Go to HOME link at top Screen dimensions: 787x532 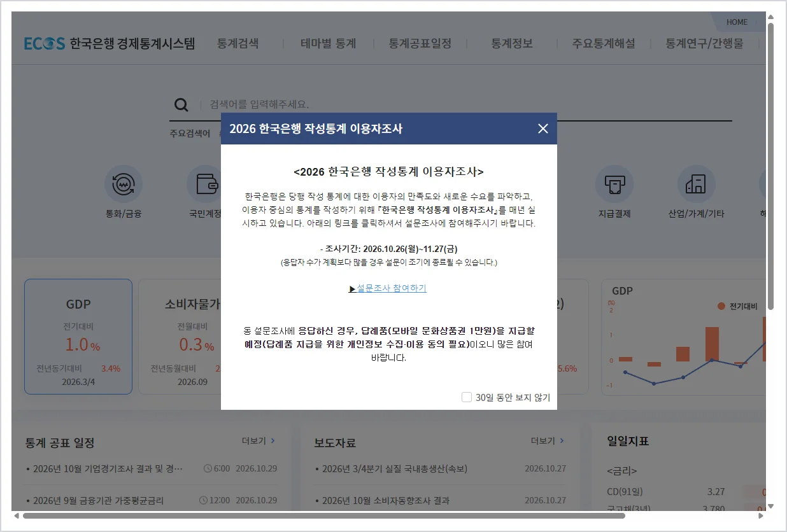point(737,22)
